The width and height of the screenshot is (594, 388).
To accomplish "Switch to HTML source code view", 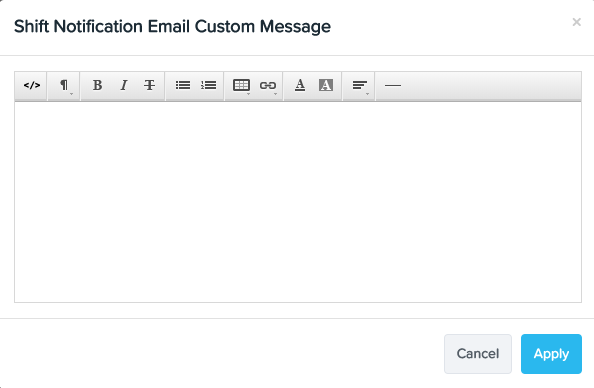I will click(31, 86).
